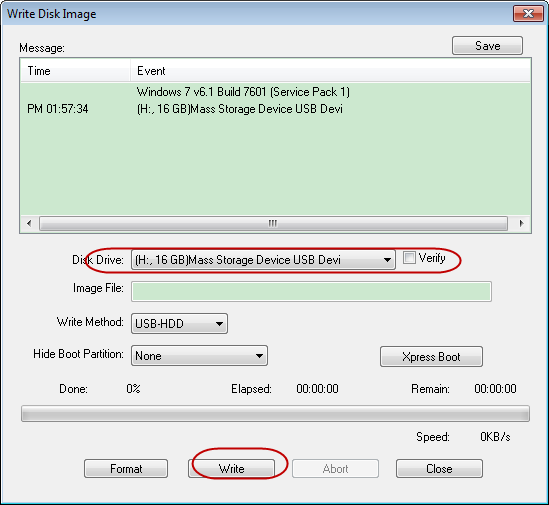Select the Windows 7 Build 7601 message row

point(275,92)
